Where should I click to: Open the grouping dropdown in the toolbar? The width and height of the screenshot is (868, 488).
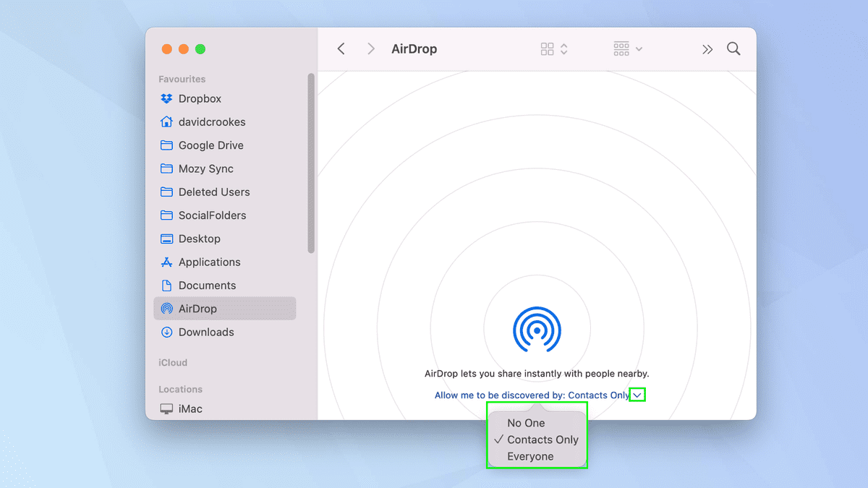[x=626, y=48]
